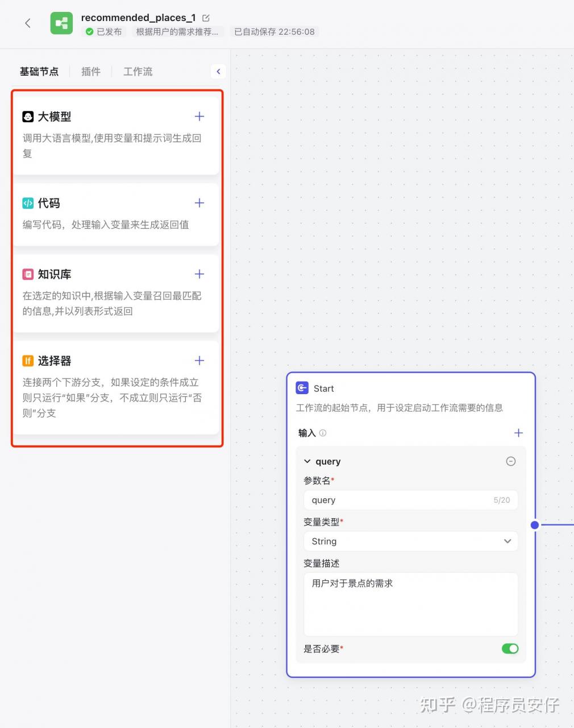Click the workflow description 根据用户的需求推荐...
The image size is (574, 728).
click(x=177, y=32)
